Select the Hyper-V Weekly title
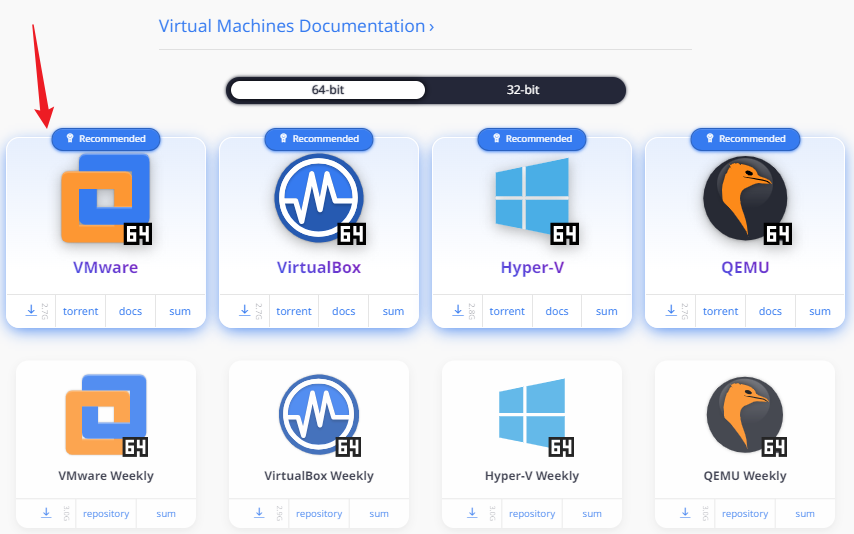Screen dimensions: 854x534 532,476
